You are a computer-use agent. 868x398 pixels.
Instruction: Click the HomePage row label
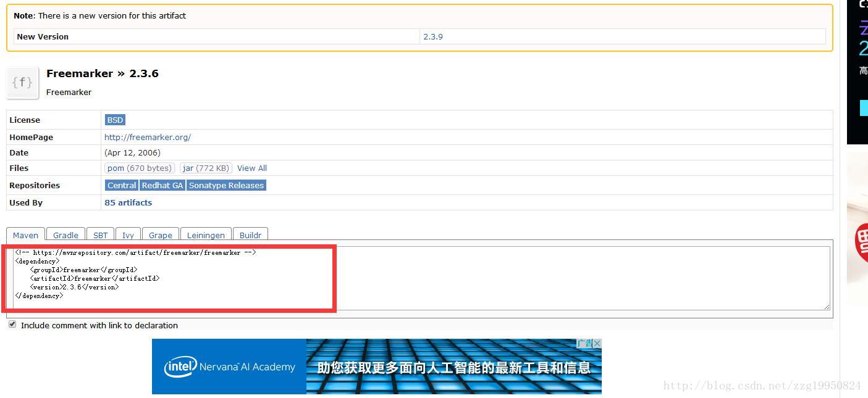[x=31, y=137]
